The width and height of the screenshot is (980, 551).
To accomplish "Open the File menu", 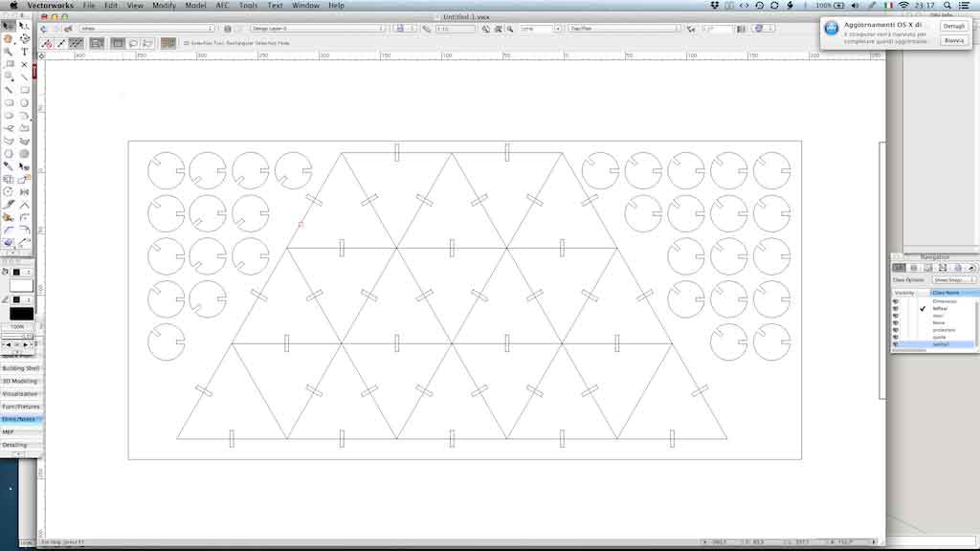I will point(89,5).
